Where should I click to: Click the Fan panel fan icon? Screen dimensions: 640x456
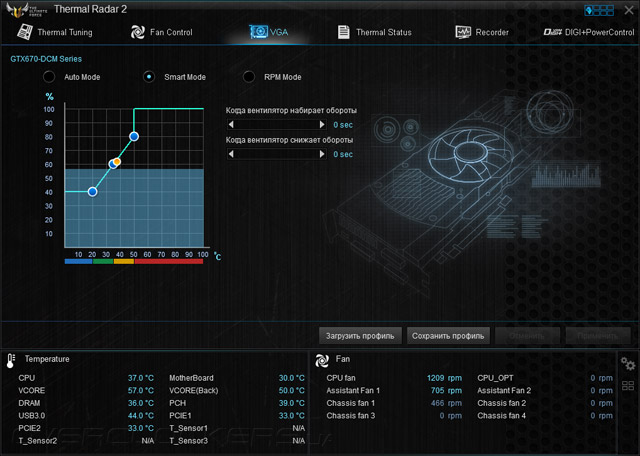(322, 360)
